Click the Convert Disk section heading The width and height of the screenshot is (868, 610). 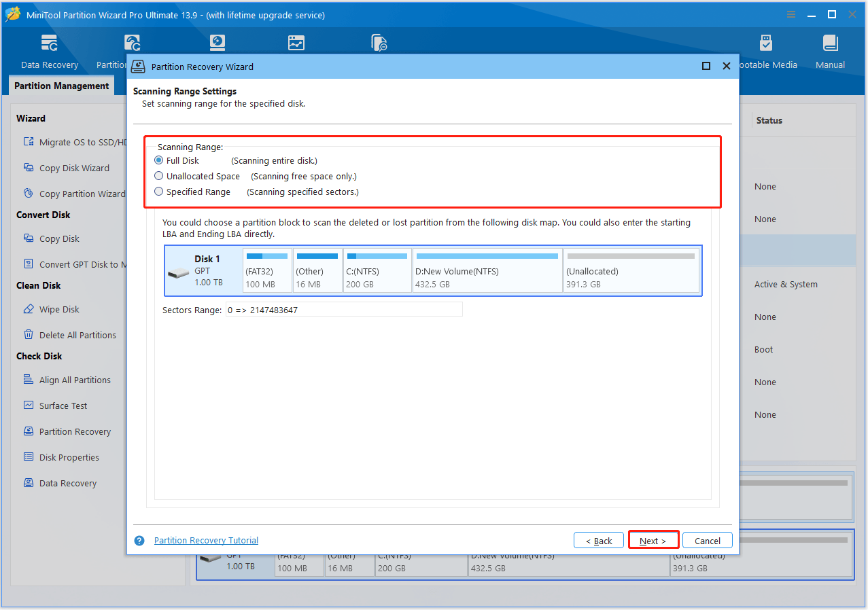[x=44, y=215]
